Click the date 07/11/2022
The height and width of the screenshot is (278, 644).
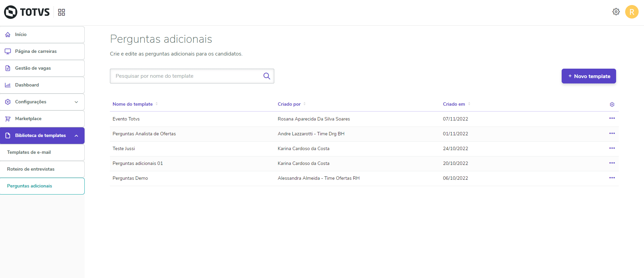455,119
